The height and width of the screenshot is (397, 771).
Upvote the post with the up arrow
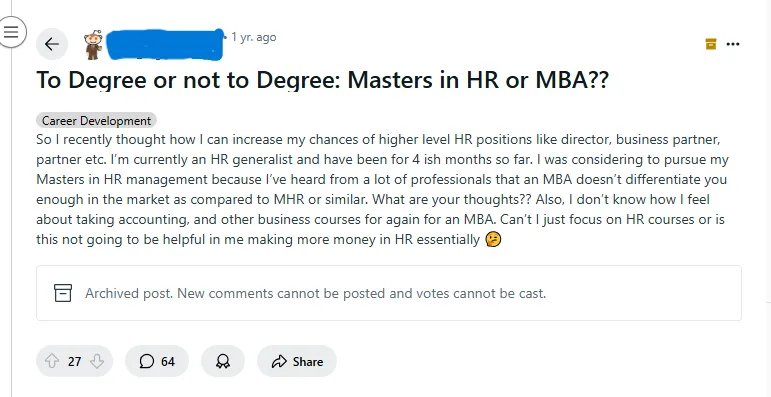52,362
